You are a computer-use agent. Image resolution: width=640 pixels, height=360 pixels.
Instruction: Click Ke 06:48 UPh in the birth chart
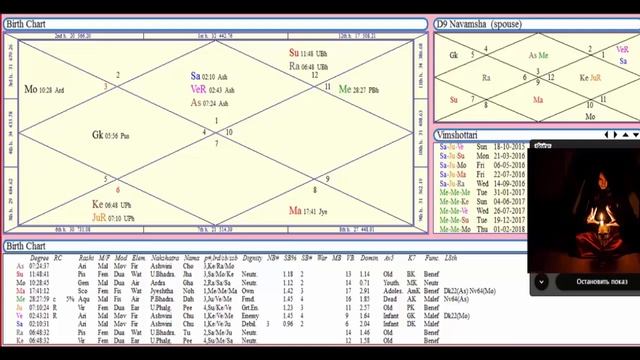tap(111, 204)
